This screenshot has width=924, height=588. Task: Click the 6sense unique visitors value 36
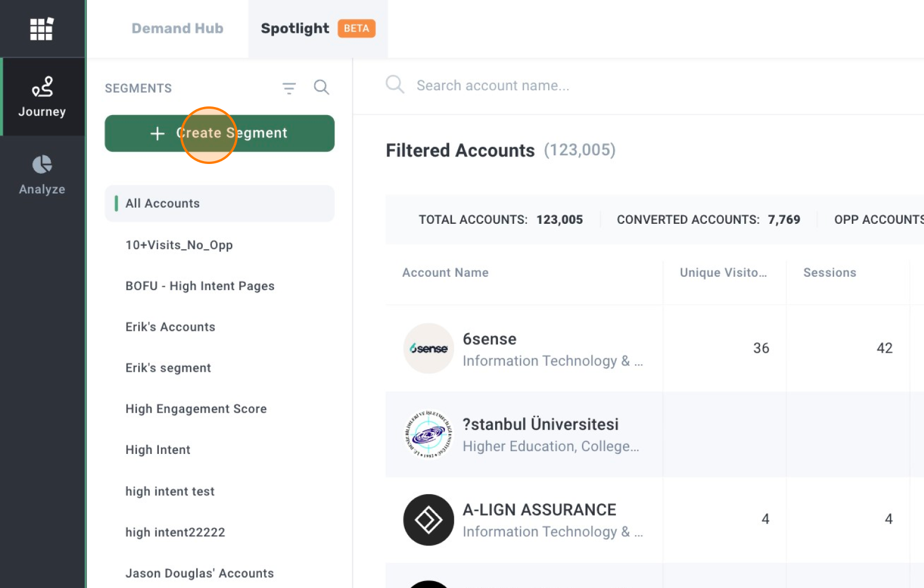click(761, 348)
